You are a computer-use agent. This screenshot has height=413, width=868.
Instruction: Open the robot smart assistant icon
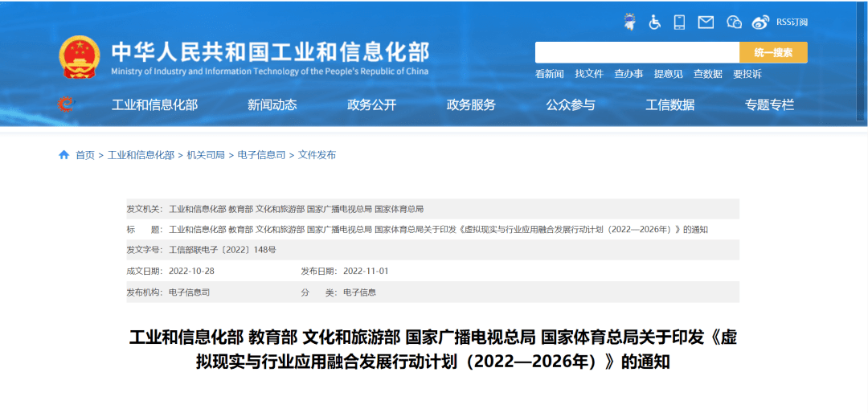click(x=629, y=22)
